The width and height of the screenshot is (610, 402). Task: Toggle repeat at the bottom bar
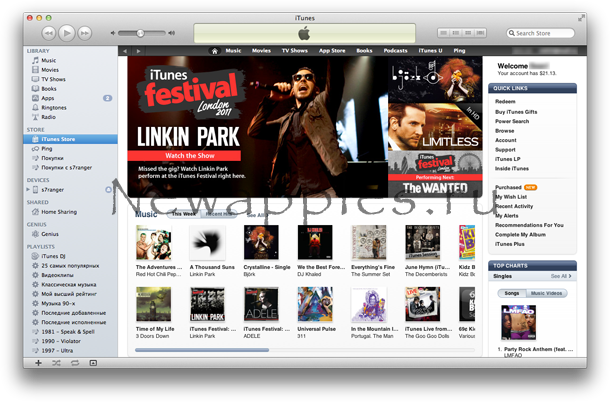pos(75,363)
